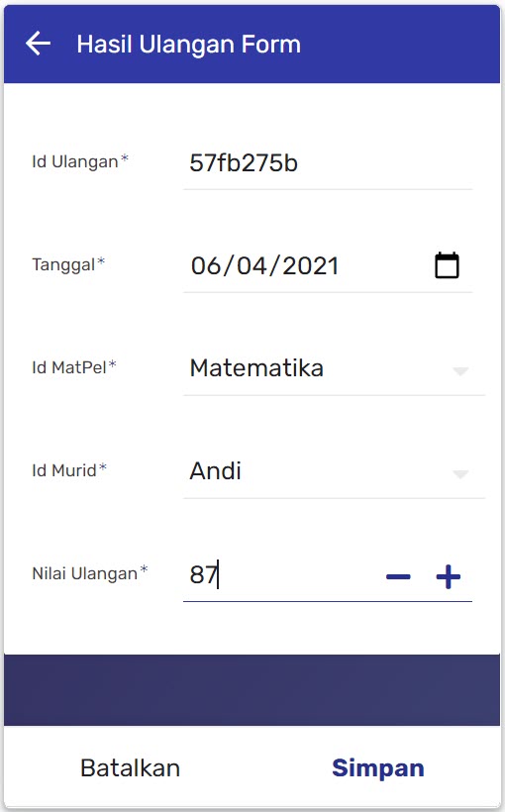Save the form with Simpan
505x812 pixels.
pos(378,768)
